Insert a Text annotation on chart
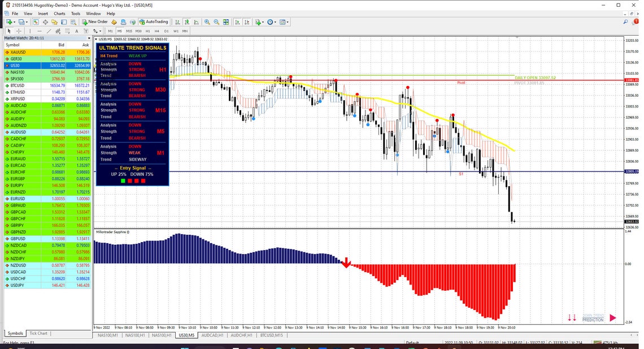 [x=77, y=31]
